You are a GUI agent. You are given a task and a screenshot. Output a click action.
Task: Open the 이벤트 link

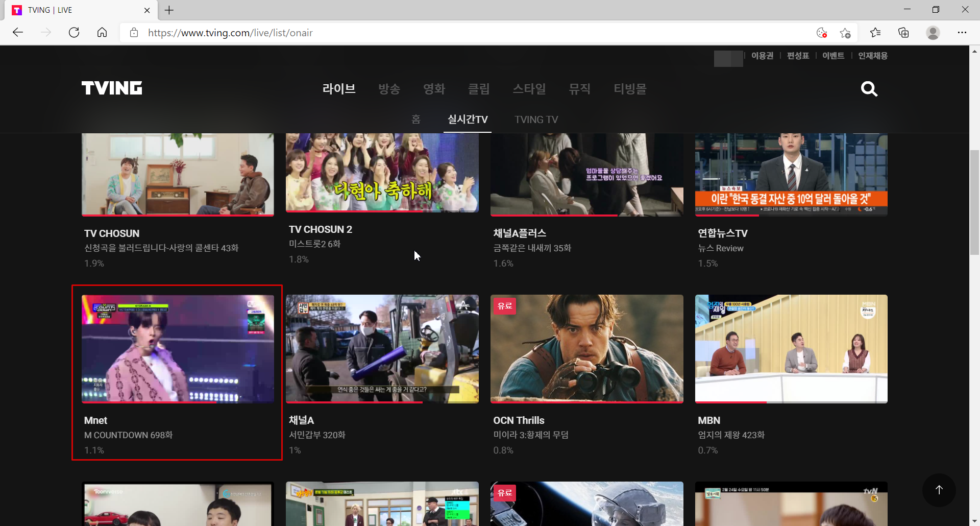click(833, 56)
